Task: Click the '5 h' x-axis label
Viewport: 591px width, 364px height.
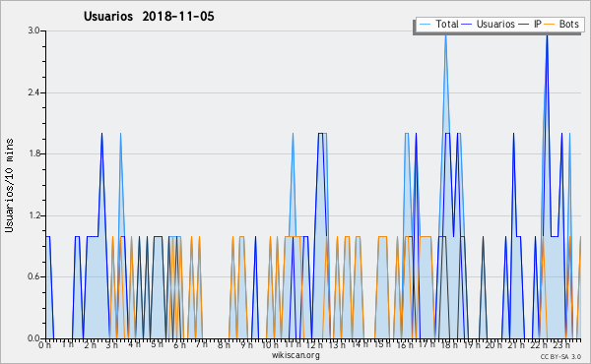Action: [157, 344]
